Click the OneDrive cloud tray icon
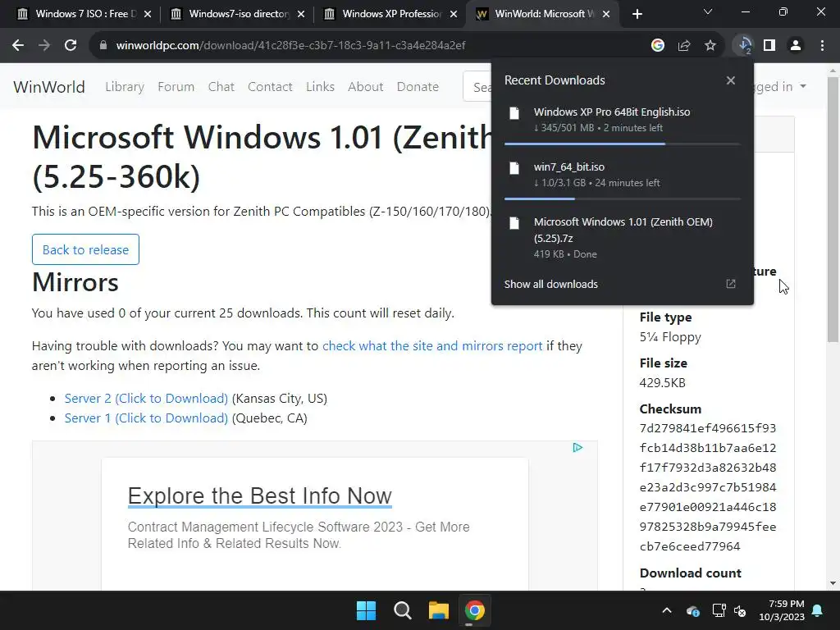Image resolution: width=840 pixels, height=630 pixels. coord(692,610)
